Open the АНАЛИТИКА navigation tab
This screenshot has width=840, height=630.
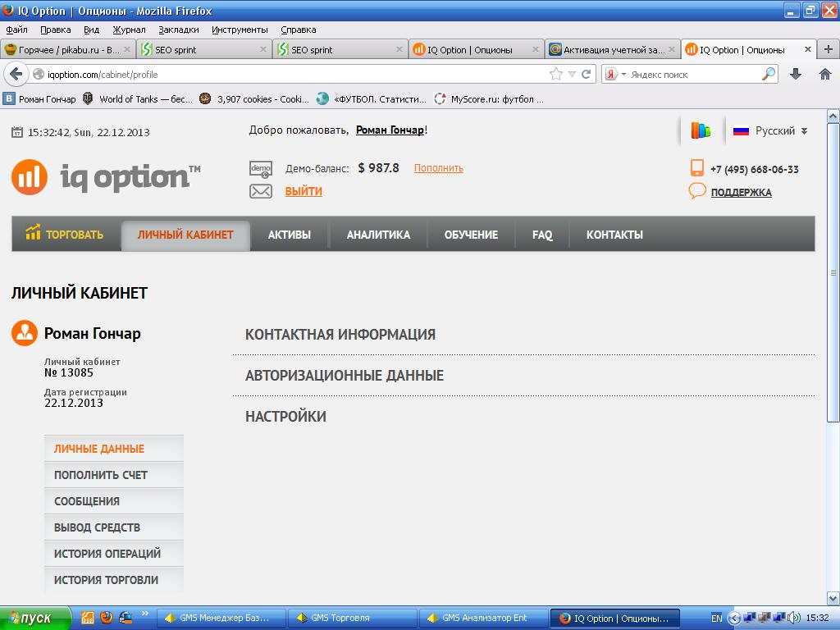click(x=378, y=235)
